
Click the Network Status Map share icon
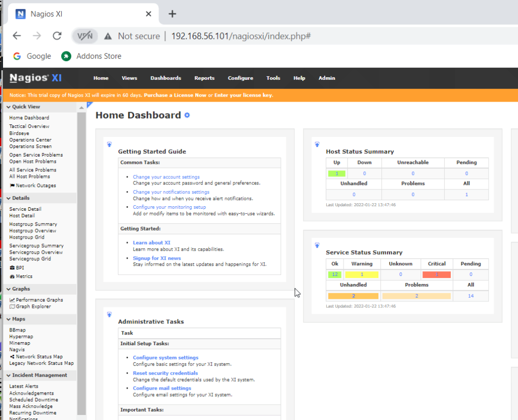(x=12, y=357)
